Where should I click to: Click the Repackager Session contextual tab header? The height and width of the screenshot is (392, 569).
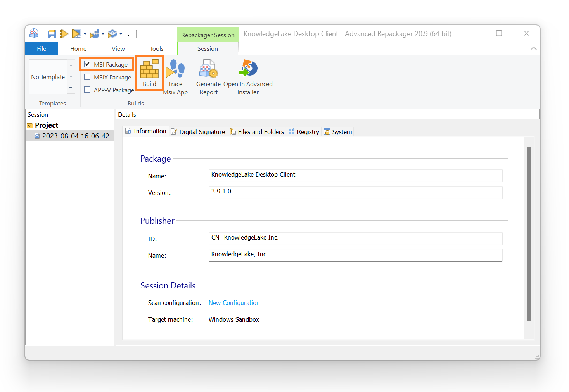pyautogui.click(x=208, y=35)
